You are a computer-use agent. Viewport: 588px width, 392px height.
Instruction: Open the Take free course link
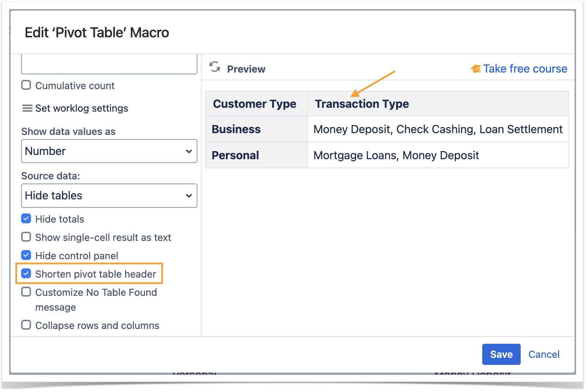pos(525,69)
